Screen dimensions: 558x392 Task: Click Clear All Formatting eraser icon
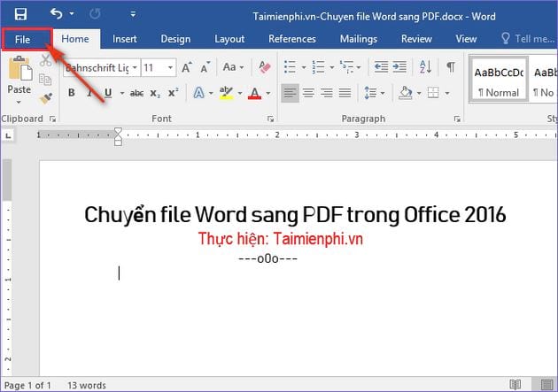tap(265, 67)
